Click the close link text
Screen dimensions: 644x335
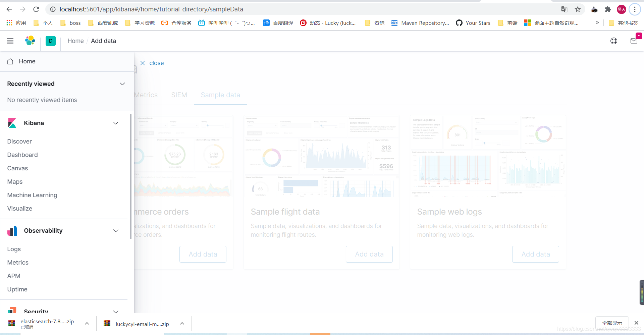point(157,63)
